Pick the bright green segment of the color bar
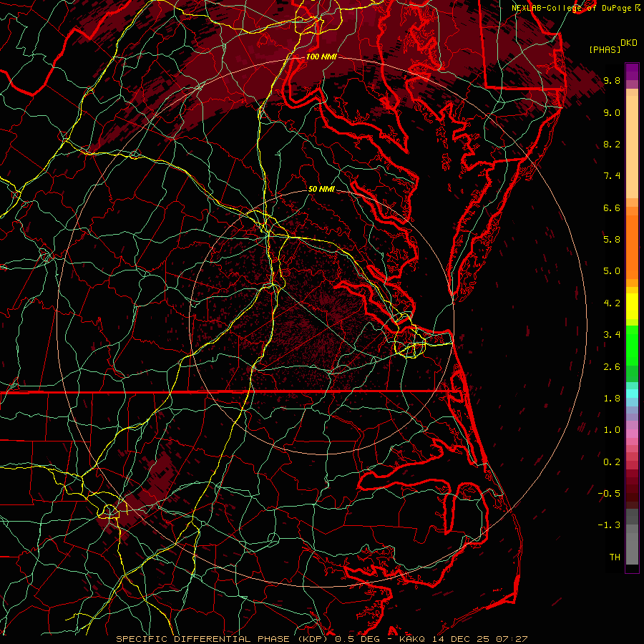 tap(632, 346)
